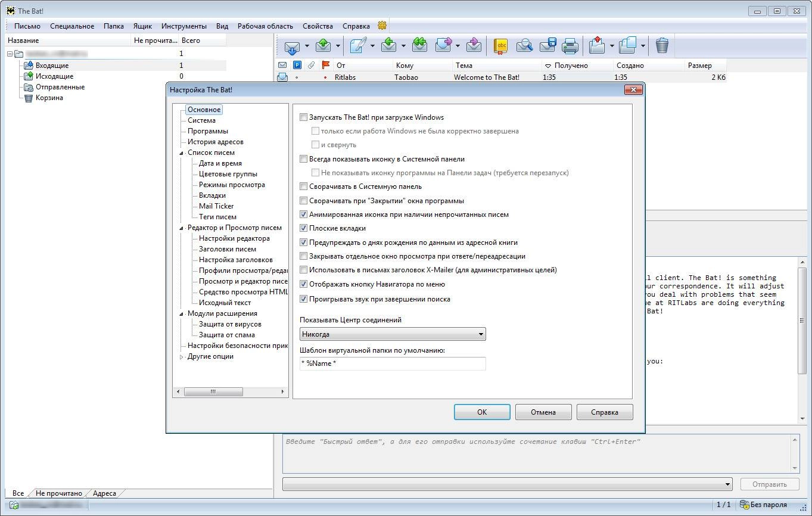Switch to the Не прочитано tab
Viewport: 812px width, 516px height.
(x=58, y=493)
